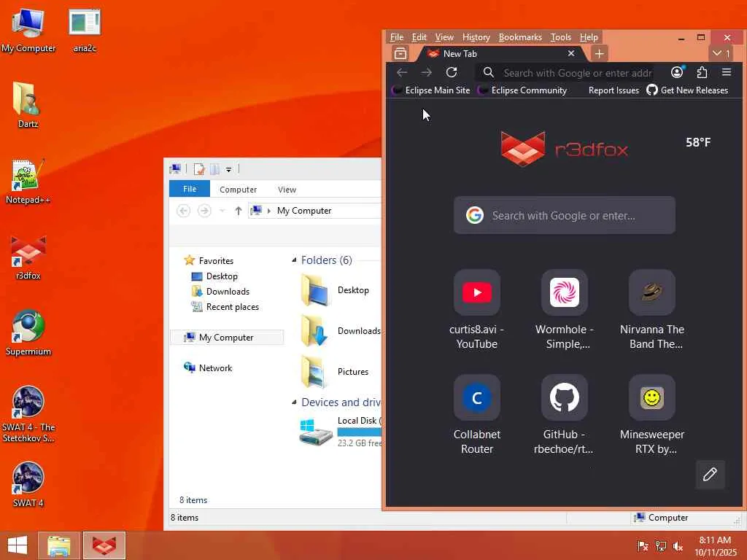
Task: Focus the browser address bar
Action: point(567,73)
